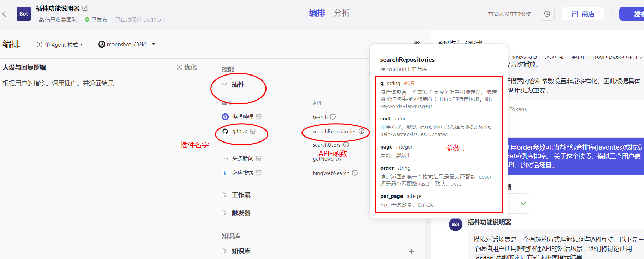Show info for searchRepositories API
This screenshot has height=259, width=644.
(x=361, y=131)
